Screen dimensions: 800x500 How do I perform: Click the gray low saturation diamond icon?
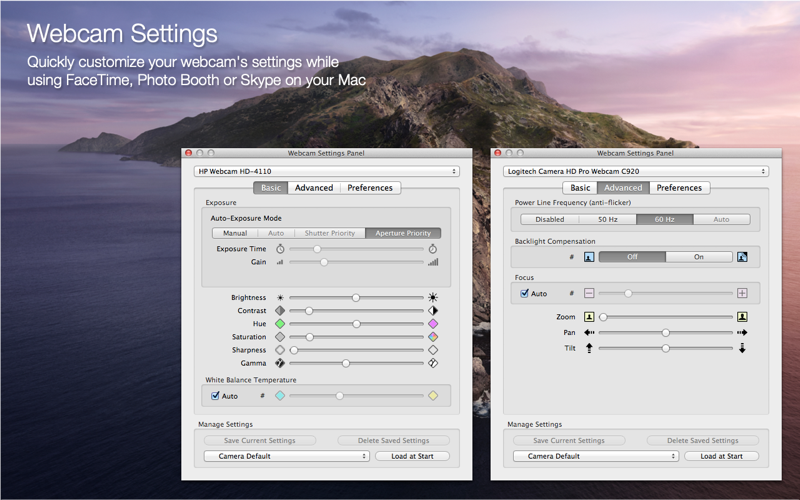pyautogui.click(x=280, y=337)
